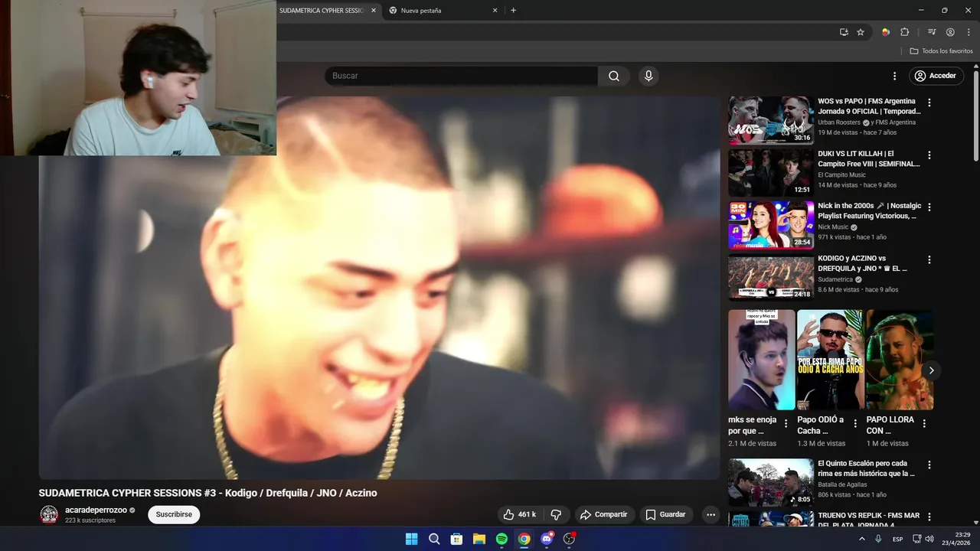Open Nick in the 2000s thumbnail
The width and height of the screenshot is (980, 551).
pos(770,225)
